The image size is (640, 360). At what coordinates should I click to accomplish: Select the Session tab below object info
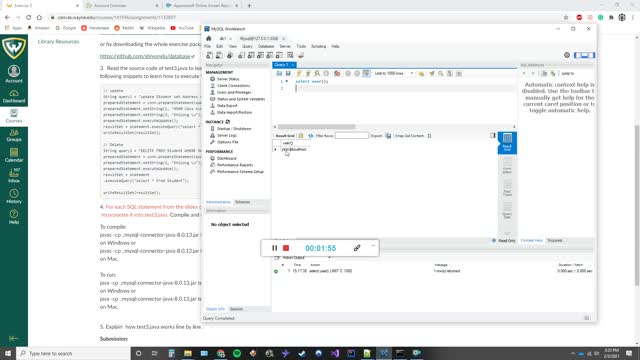coord(236,309)
